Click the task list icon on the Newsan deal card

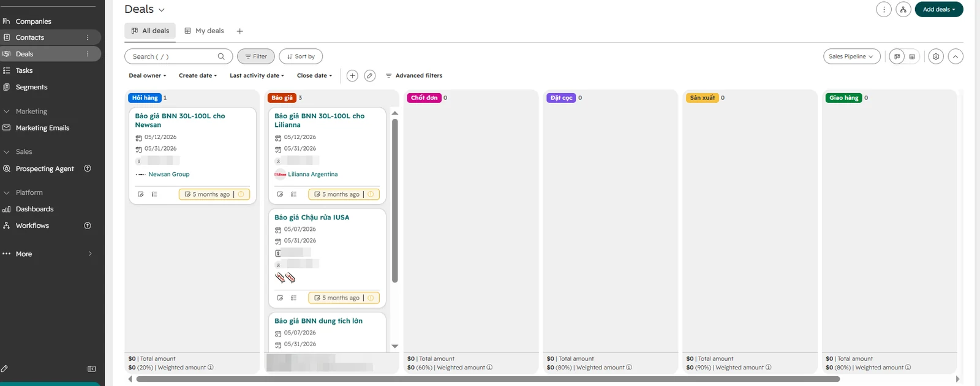tap(154, 194)
